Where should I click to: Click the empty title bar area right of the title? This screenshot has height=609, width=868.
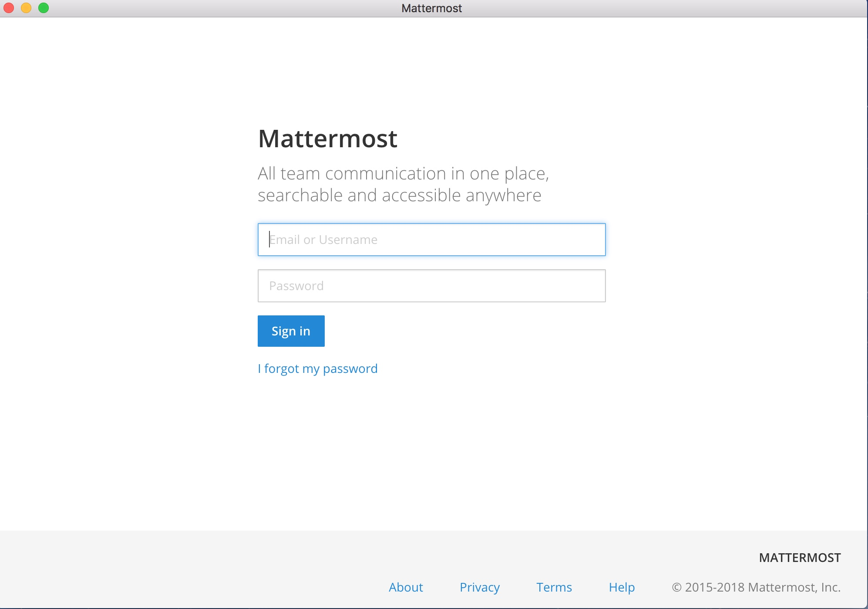pyautogui.click(x=653, y=8)
